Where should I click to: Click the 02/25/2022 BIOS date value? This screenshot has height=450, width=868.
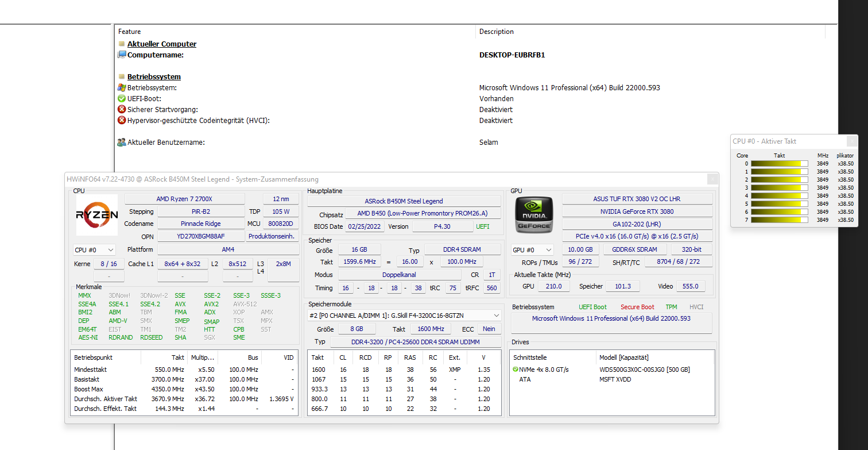pyautogui.click(x=365, y=226)
